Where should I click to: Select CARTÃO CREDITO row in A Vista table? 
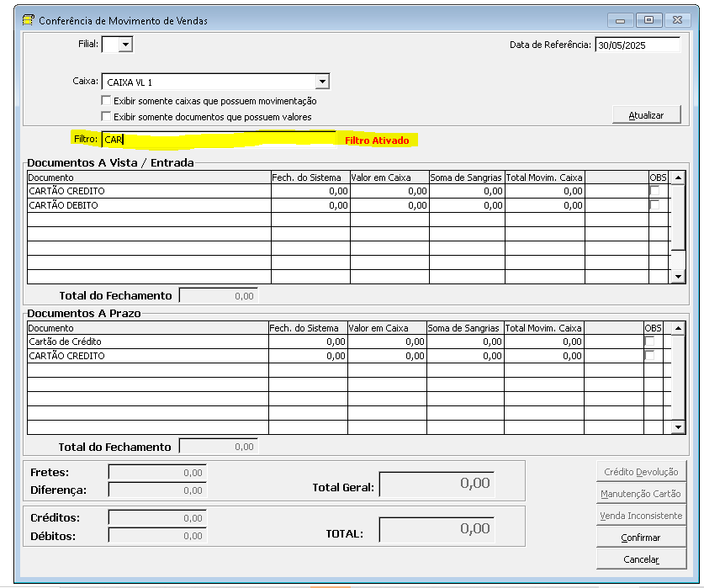348,191
